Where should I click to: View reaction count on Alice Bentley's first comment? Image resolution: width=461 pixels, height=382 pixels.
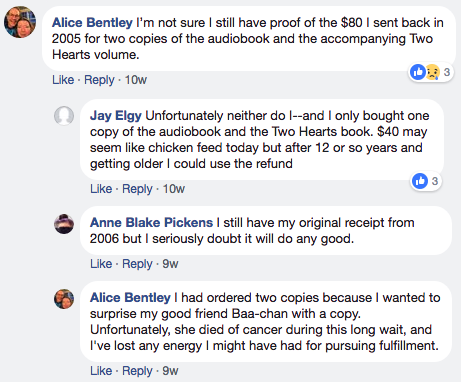[447, 72]
